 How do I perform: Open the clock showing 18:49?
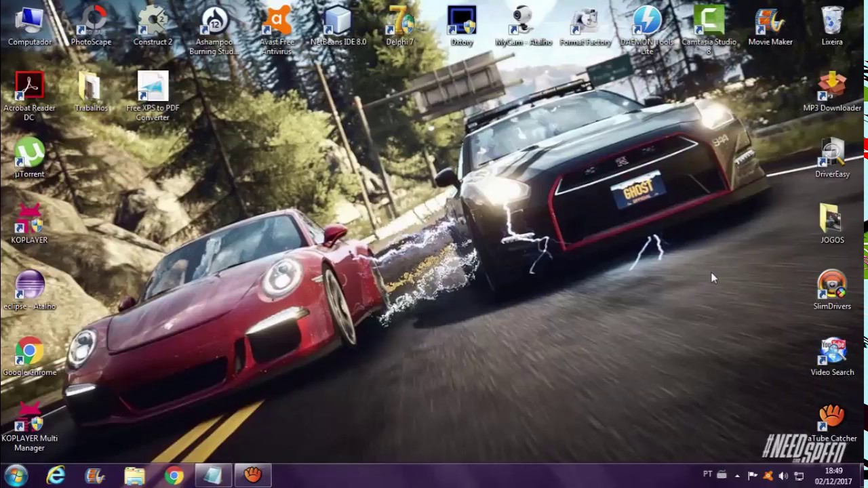pyautogui.click(x=833, y=476)
